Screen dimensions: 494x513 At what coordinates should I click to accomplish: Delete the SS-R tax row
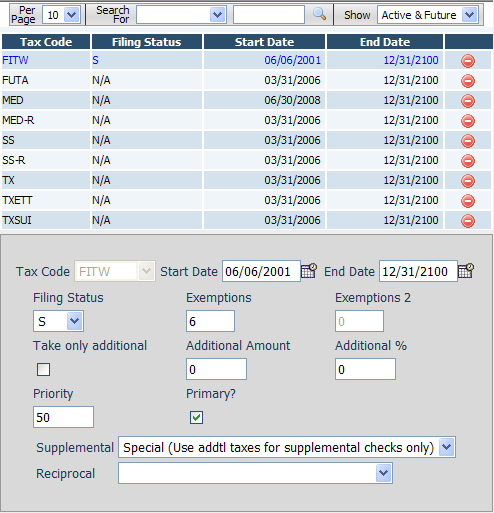pyautogui.click(x=468, y=161)
